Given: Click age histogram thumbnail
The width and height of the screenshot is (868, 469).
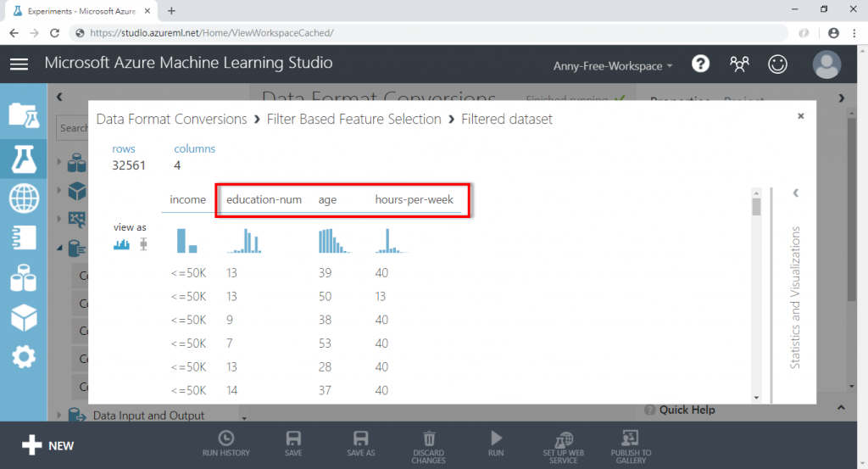Looking at the screenshot, I should pyautogui.click(x=335, y=241).
